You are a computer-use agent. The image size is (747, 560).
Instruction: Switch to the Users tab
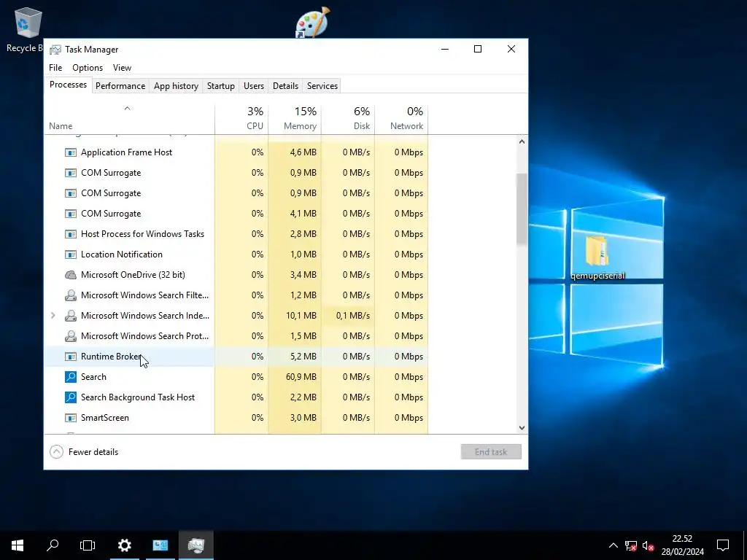click(253, 86)
